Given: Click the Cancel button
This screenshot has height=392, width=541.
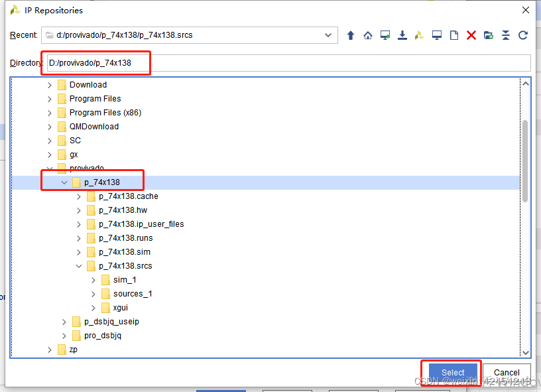Looking at the screenshot, I should pos(507,373).
